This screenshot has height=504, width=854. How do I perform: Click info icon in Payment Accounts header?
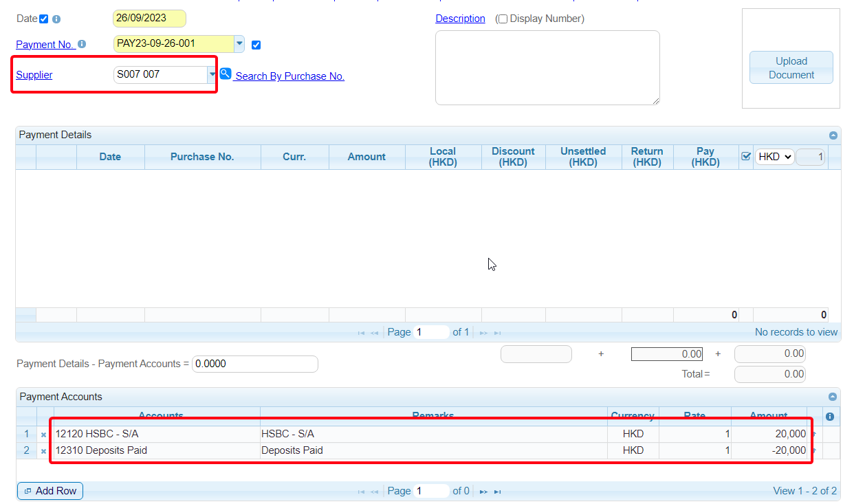pos(829,417)
